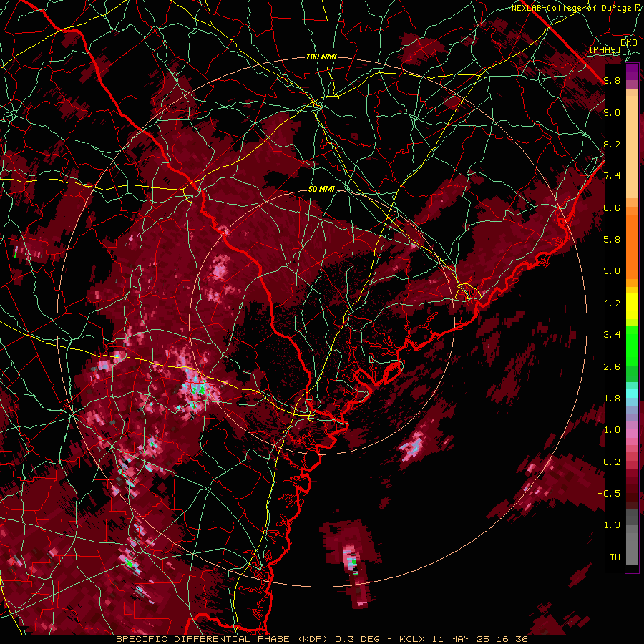Viewport: 644px width, 644px height.
Task: Click the 3.4 value on the color scale
Action: 612,335
